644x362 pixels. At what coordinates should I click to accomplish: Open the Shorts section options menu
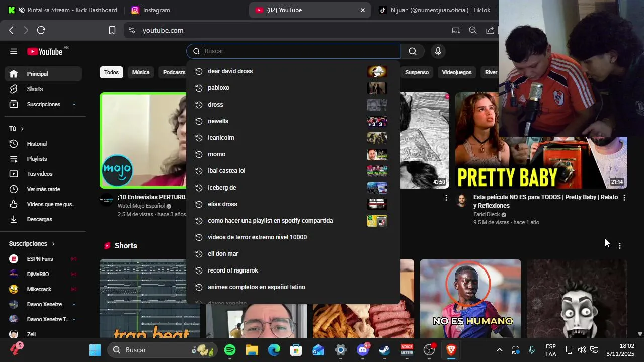pos(620,246)
